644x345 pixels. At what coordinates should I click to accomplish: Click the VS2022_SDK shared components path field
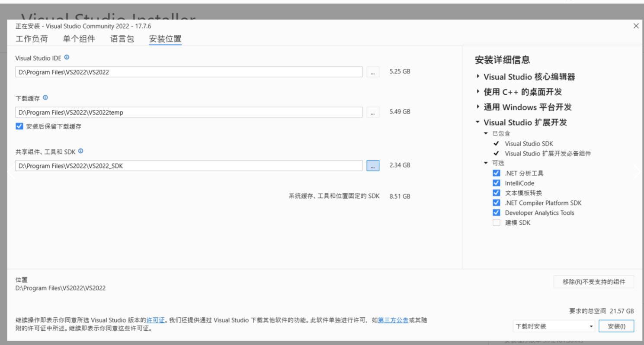click(189, 165)
